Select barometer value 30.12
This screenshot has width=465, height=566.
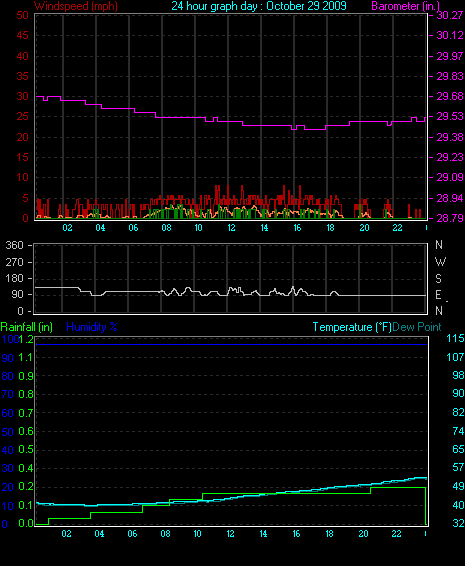(450, 35)
